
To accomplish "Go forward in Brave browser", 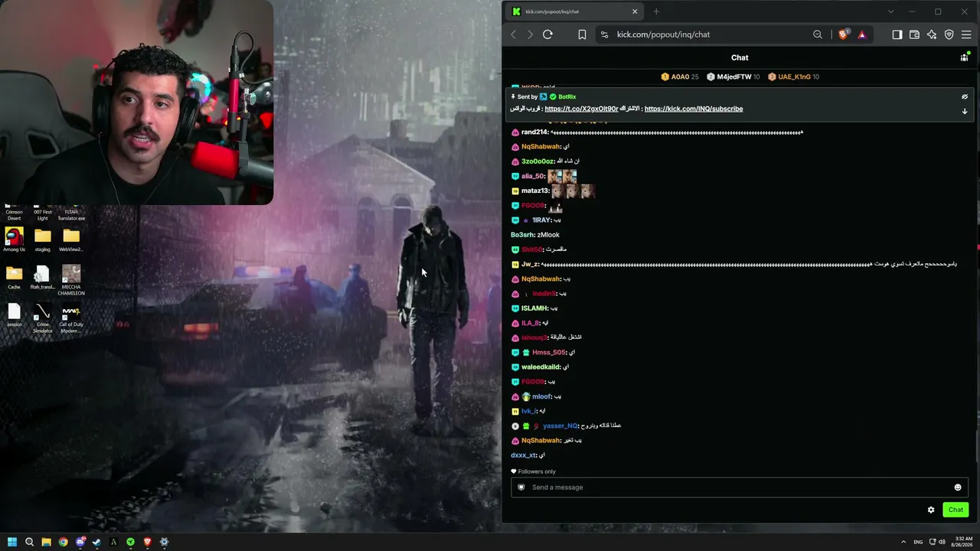I will (530, 34).
